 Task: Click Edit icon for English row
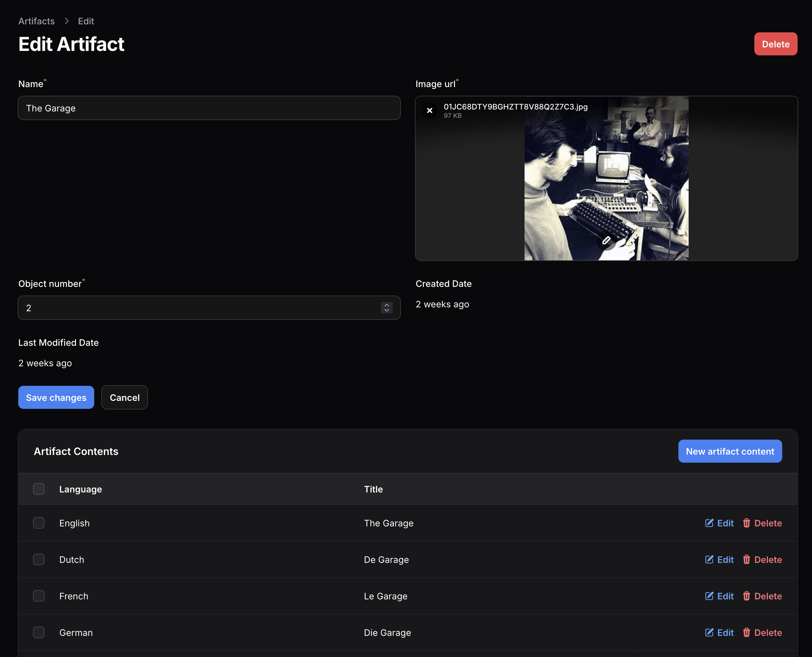coord(709,523)
